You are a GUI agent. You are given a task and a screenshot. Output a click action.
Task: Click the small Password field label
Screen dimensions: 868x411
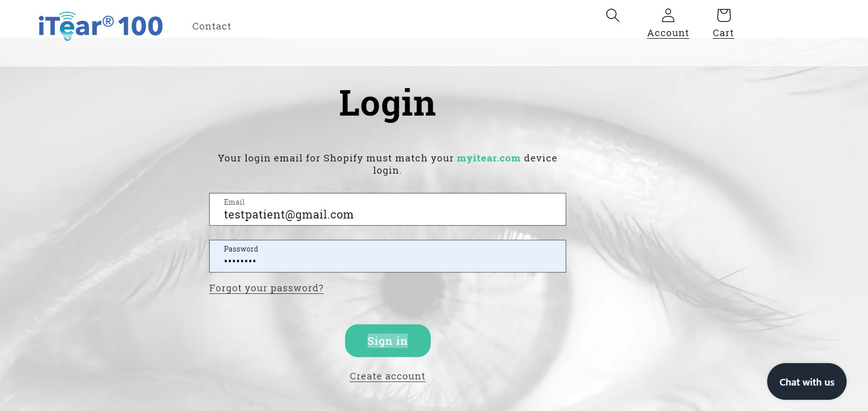point(241,249)
